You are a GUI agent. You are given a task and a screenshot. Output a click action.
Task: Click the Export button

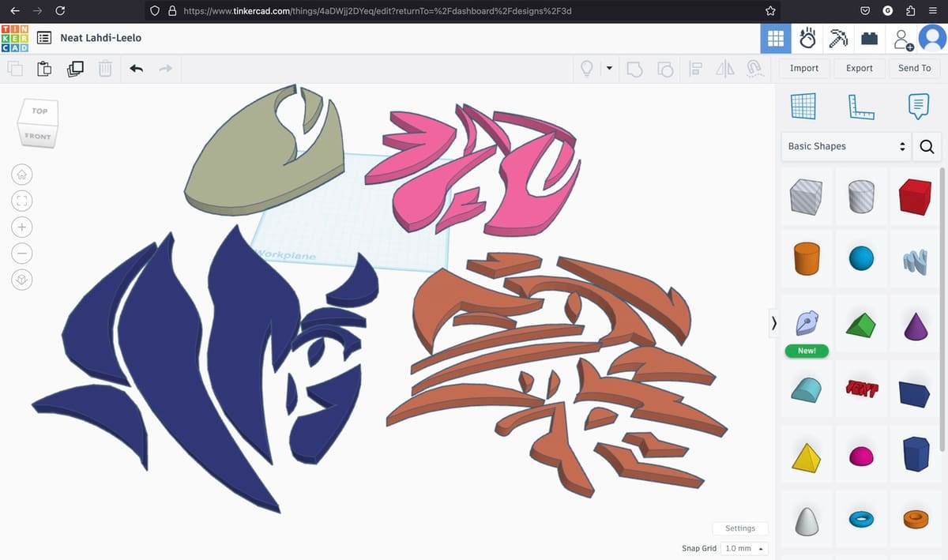(x=860, y=68)
